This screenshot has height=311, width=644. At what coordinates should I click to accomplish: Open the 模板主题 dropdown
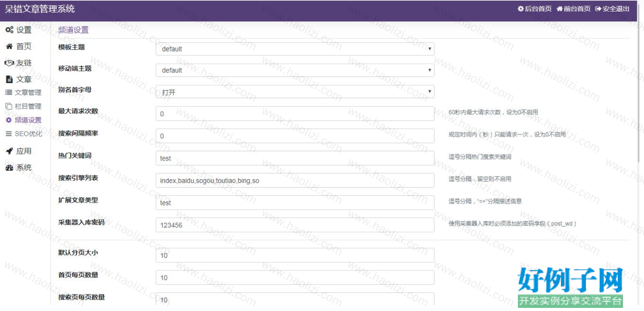[x=295, y=49]
